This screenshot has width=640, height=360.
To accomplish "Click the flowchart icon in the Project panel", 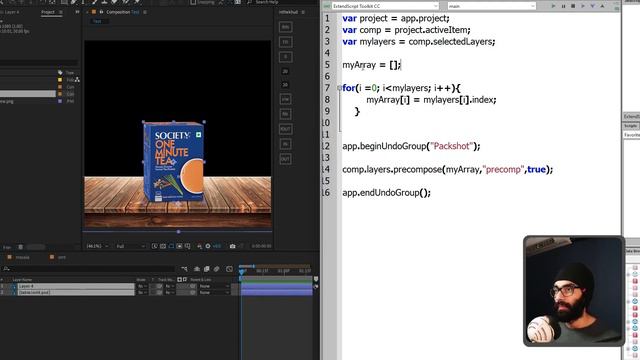I will [77, 80].
